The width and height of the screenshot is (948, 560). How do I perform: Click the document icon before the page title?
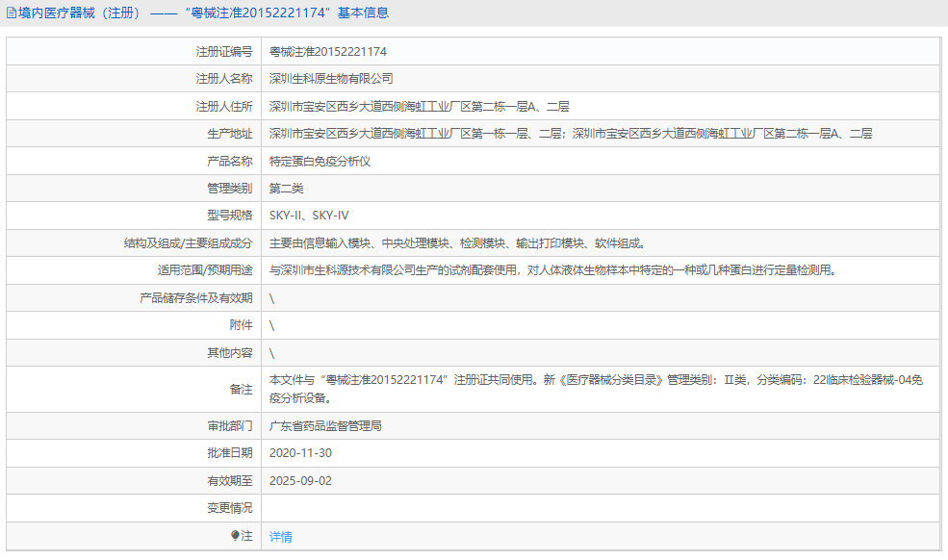click(12, 12)
